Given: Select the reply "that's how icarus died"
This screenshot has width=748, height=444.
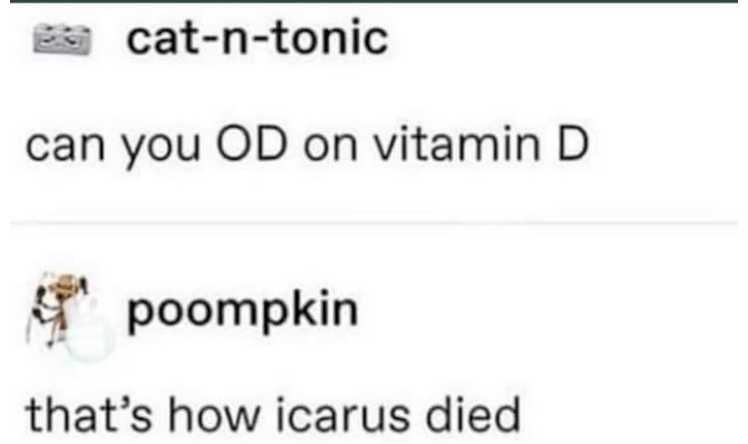Looking at the screenshot, I should point(273,415).
